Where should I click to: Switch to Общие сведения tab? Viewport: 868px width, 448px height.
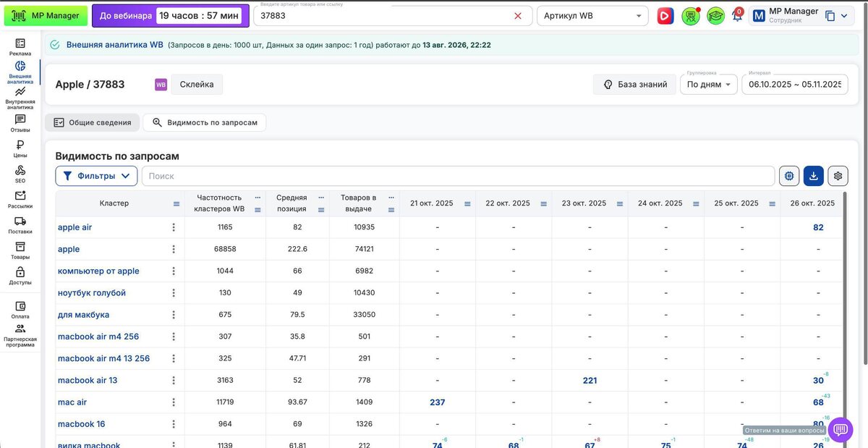(x=92, y=123)
